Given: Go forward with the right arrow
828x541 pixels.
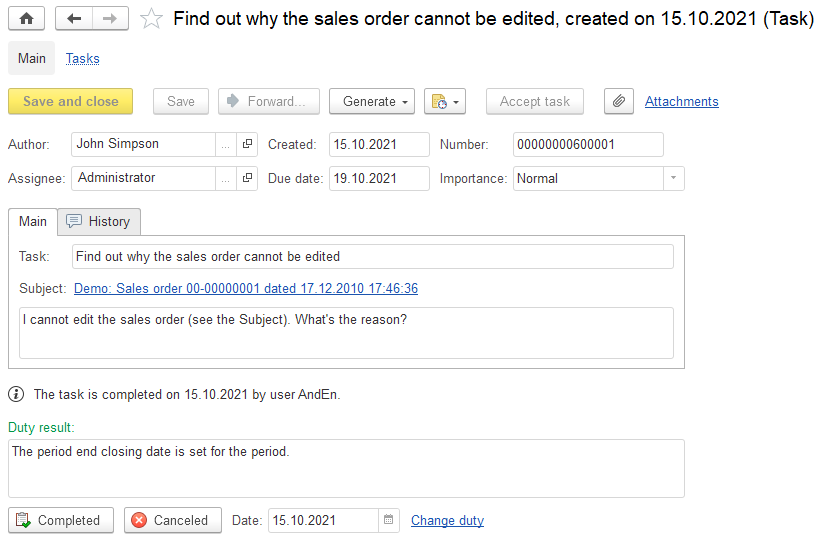Looking at the screenshot, I should coord(110,18).
